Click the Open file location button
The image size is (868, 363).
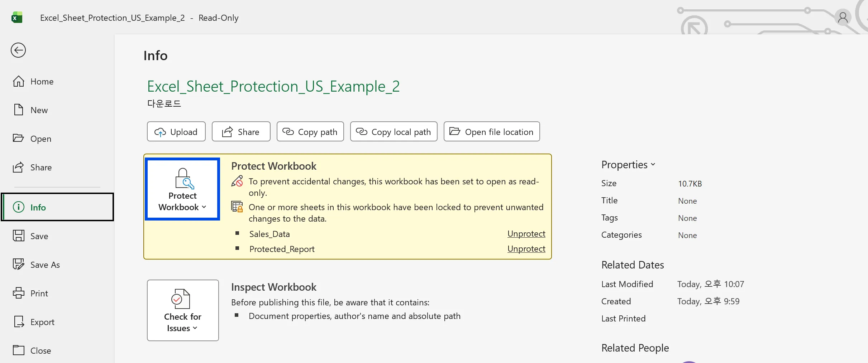[491, 132]
